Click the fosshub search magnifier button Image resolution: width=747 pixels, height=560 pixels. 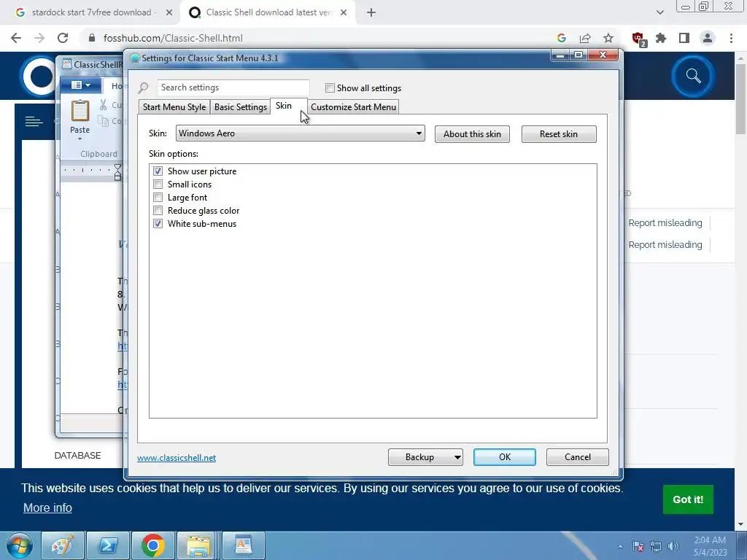tap(693, 76)
